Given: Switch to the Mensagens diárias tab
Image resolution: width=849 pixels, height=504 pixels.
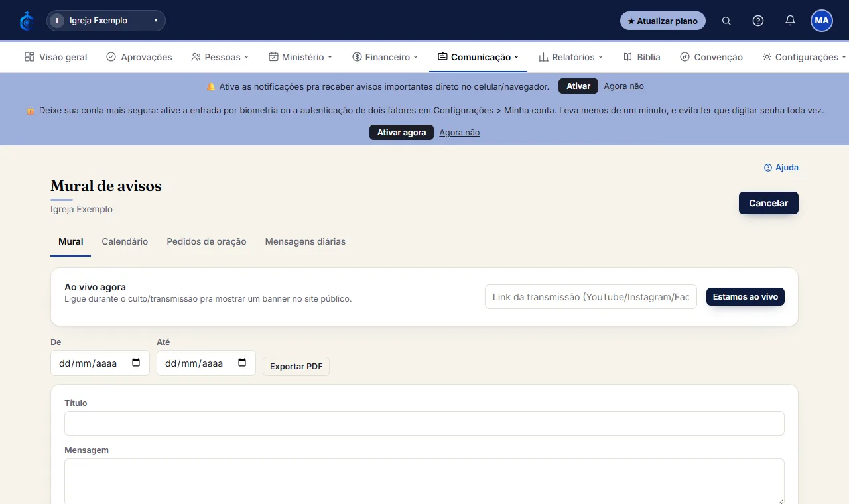Looking at the screenshot, I should pos(305,242).
